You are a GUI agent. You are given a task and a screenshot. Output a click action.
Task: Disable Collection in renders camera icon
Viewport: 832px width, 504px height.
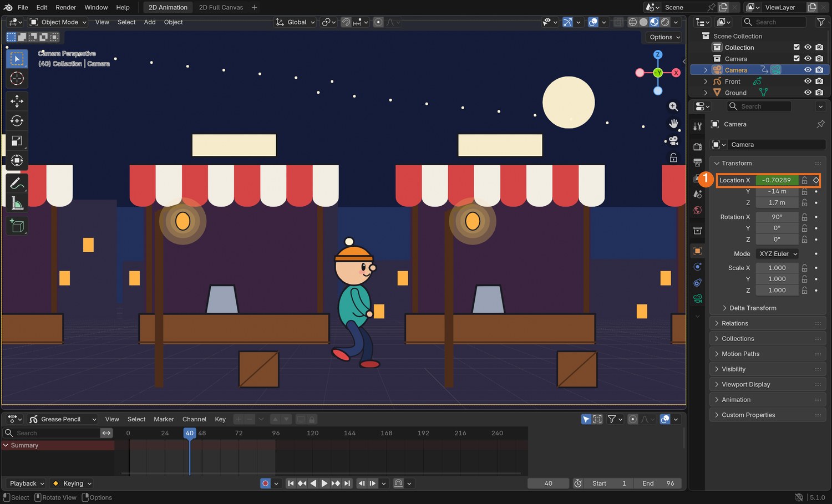point(819,48)
